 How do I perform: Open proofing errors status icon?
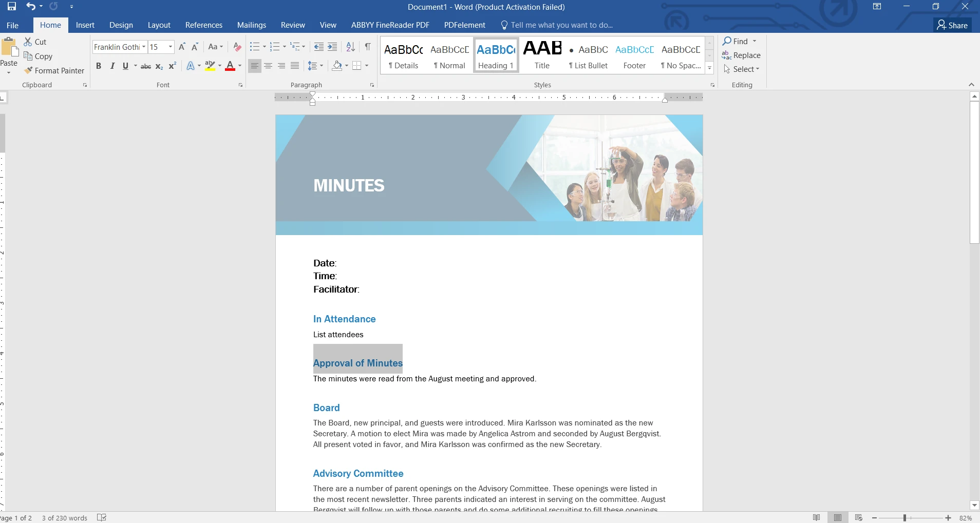coord(102,517)
